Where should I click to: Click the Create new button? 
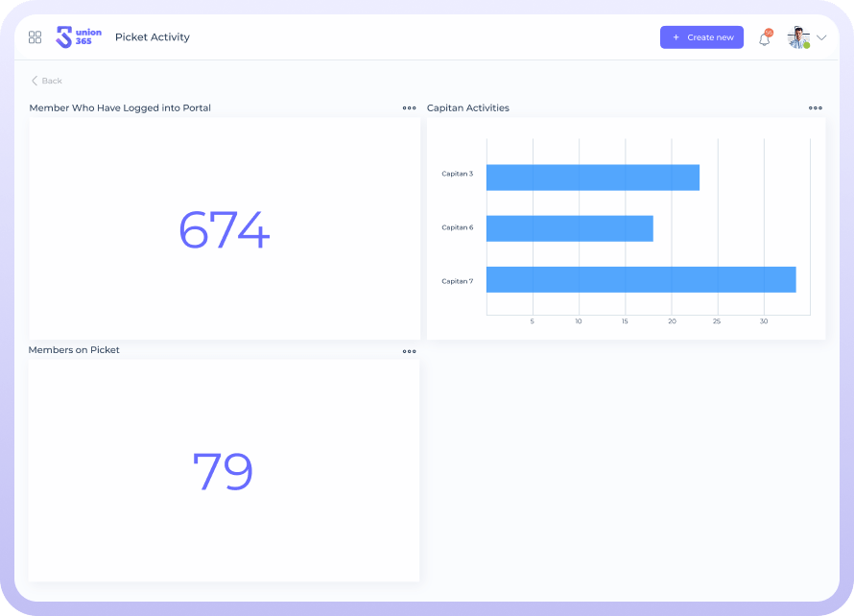pos(701,37)
